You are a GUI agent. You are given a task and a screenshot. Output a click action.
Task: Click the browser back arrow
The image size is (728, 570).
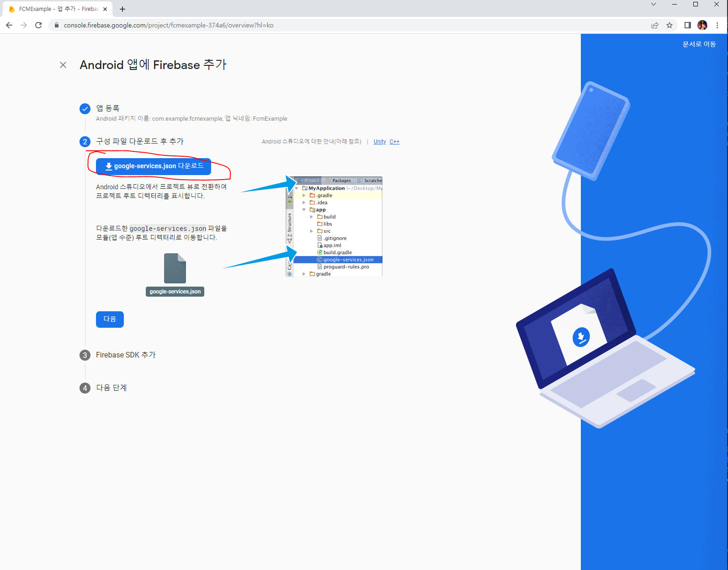9,25
